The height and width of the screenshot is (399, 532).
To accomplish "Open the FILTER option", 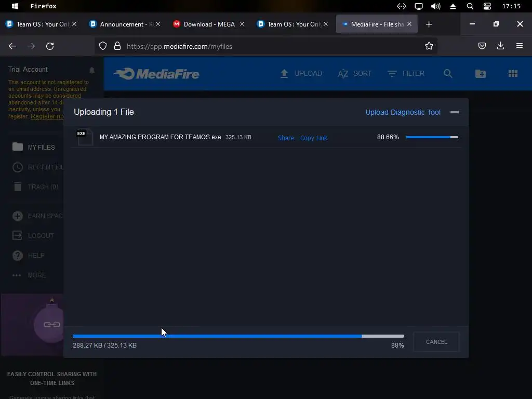I will click(x=406, y=73).
